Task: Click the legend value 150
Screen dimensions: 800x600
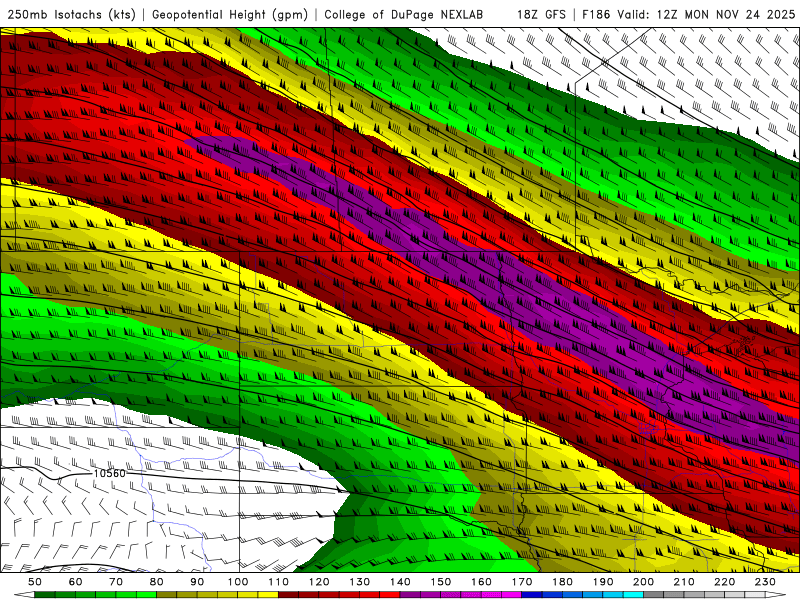Action: 441,582
